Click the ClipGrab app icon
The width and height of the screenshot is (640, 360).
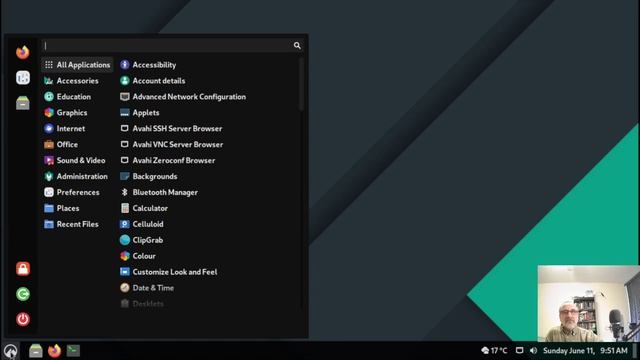point(125,240)
